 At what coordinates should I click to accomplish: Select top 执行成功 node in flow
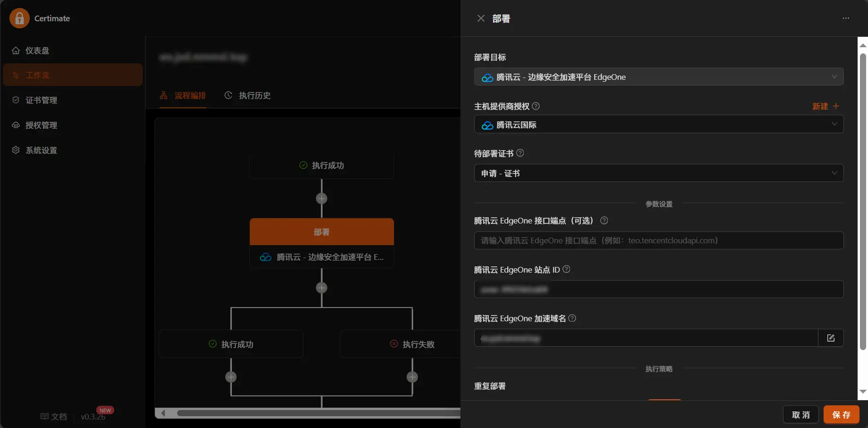tap(322, 165)
